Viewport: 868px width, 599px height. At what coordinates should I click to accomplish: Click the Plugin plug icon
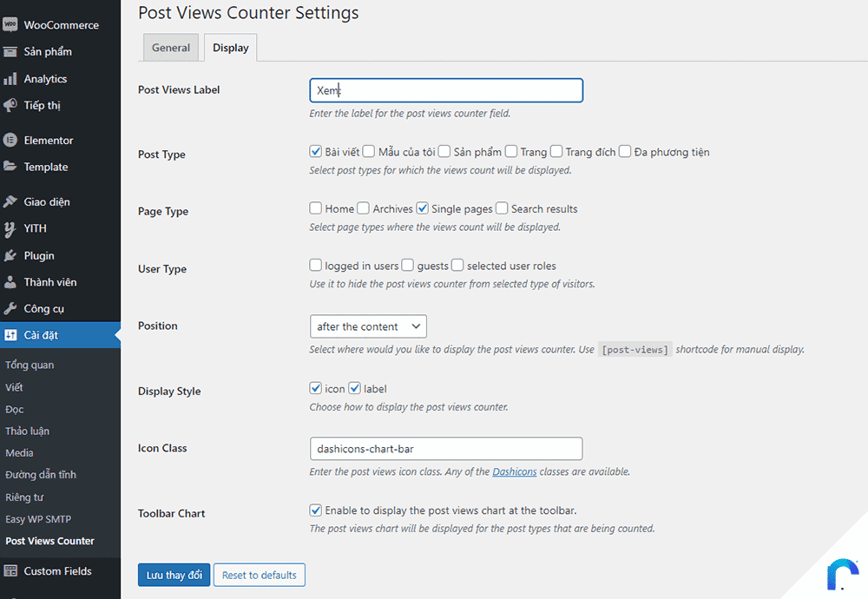click(10, 255)
